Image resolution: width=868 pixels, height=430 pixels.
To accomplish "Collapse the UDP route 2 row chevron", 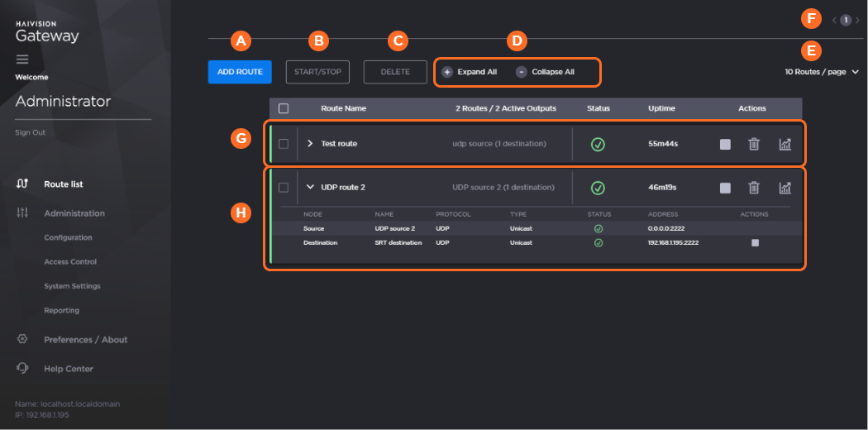I will click(x=310, y=188).
